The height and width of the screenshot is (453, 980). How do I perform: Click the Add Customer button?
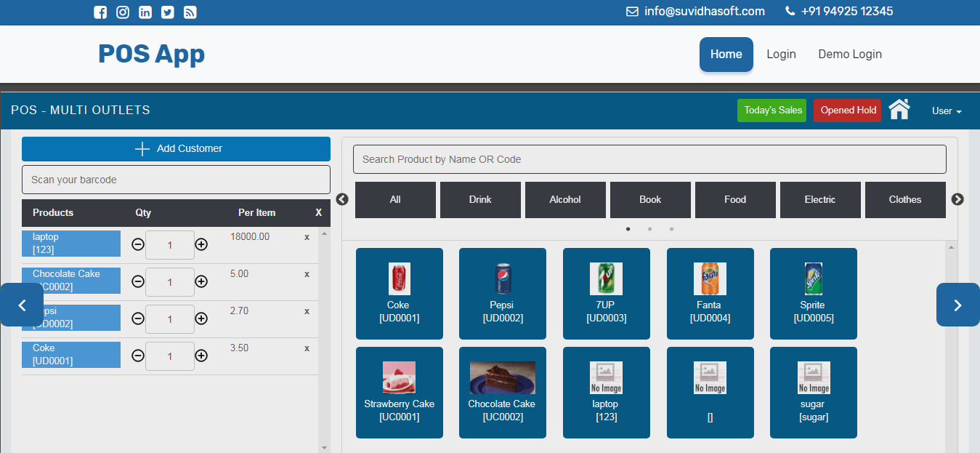point(176,148)
